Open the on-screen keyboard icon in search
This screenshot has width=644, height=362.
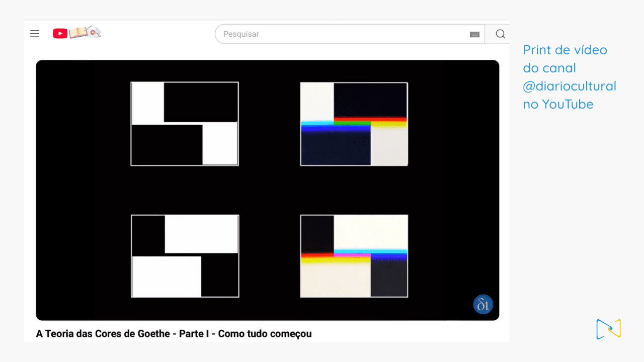point(473,34)
